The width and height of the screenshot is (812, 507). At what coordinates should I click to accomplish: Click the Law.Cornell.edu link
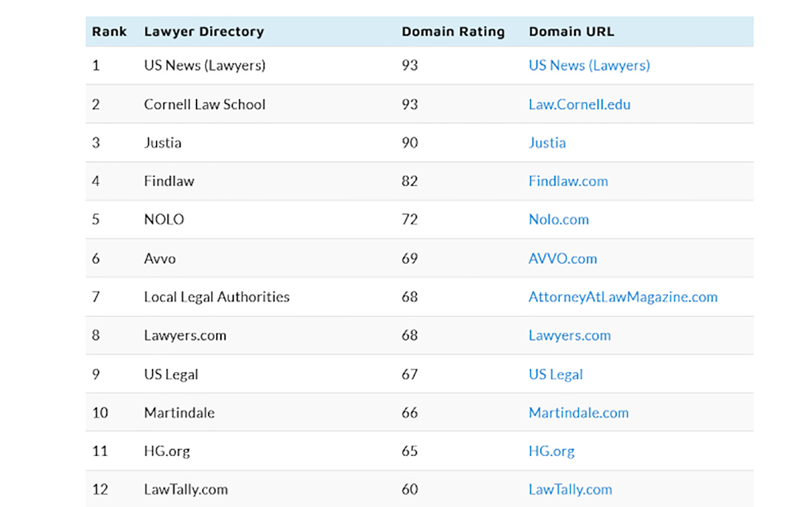click(579, 105)
